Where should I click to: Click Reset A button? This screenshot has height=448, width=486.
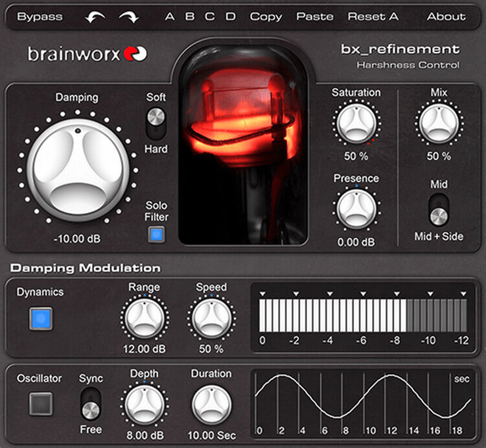(x=373, y=16)
